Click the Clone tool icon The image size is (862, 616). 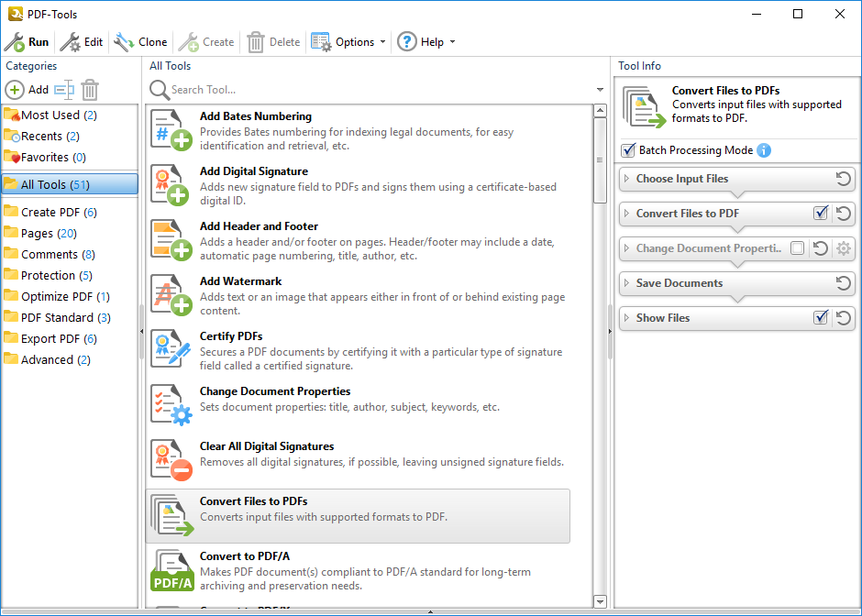click(x=124, y=42)
